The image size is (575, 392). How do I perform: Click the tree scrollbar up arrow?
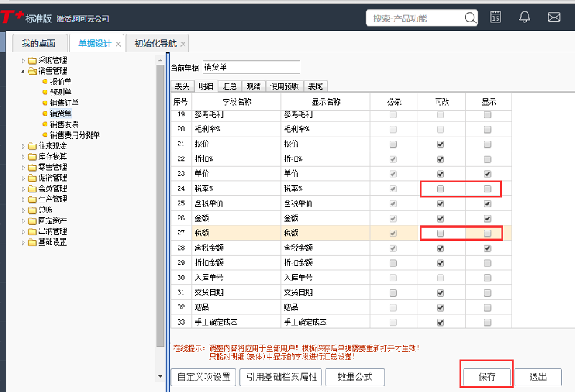160,60
